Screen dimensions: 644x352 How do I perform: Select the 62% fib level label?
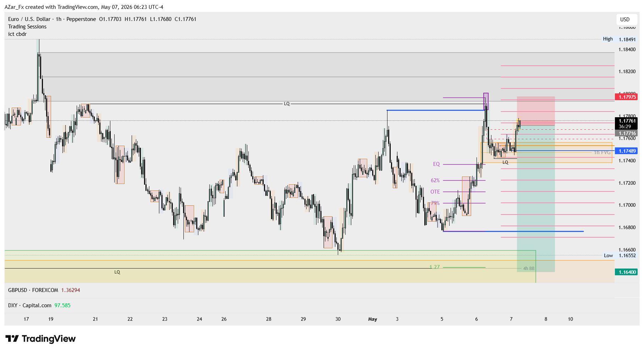pos(435,180)
